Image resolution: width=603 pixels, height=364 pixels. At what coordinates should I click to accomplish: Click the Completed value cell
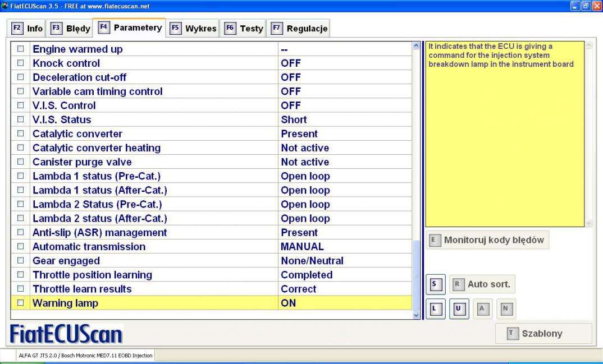pyautogui.click(x=345, y=275)
